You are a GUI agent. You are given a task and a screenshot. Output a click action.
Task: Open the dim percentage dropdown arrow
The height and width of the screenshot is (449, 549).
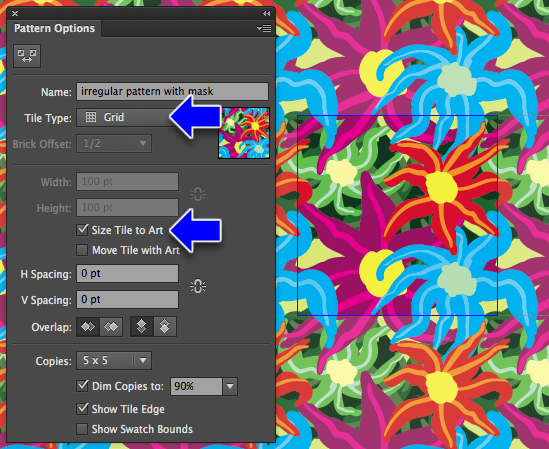[230, 386]
